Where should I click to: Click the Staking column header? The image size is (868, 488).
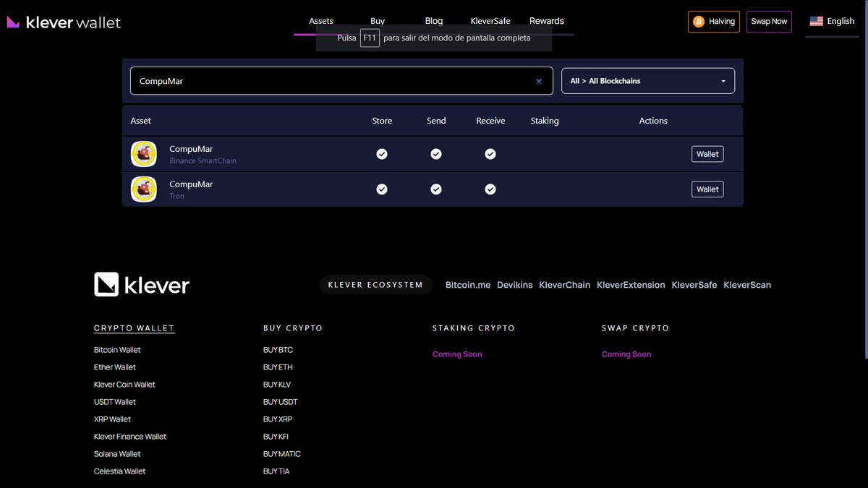[545, 121]
